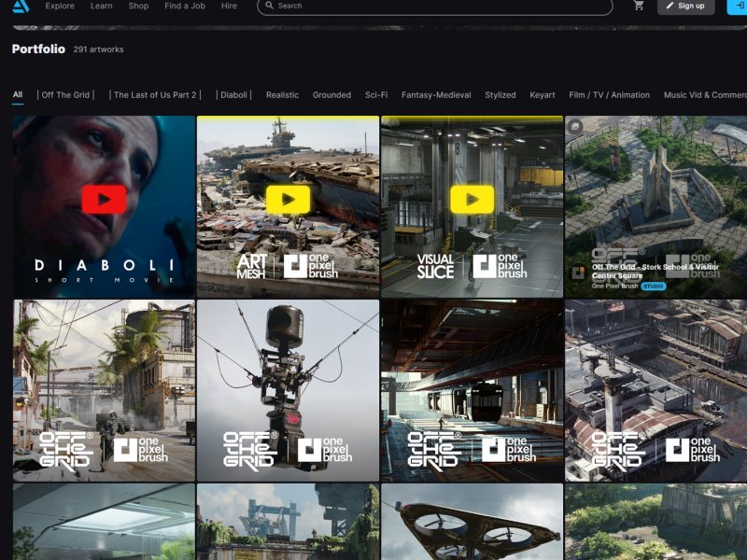Click the search magnifier icon
The width and height of the screenshot is (747, 560).
[x=269, y=6]
